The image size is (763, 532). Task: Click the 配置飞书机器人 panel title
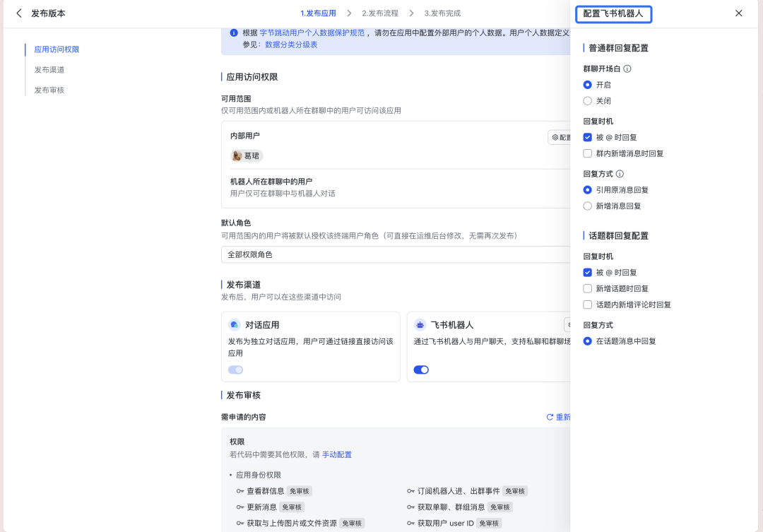coord(613,13)
